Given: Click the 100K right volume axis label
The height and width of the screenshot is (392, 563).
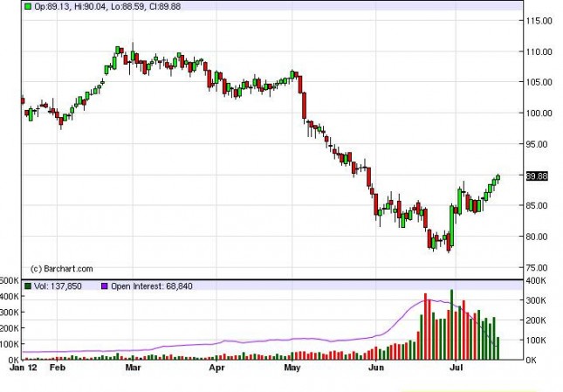Looking at the screenshot, I should click(536, 340).
